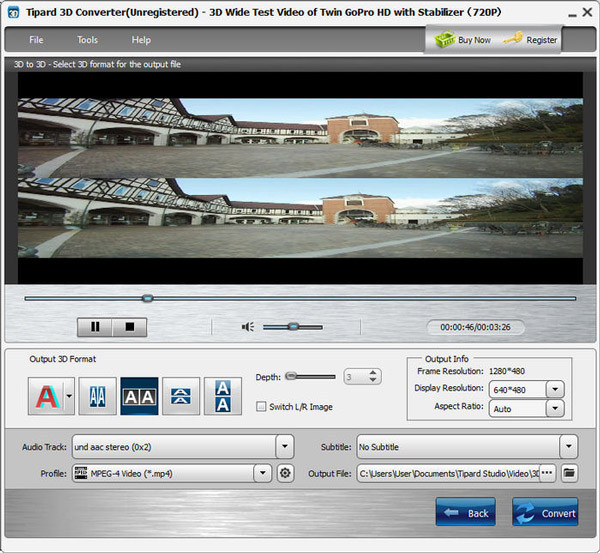The width and height of the screenshot is (600, 553).
Task: Expand the Subtitle dropdown
Action: (x=569, y=446)
